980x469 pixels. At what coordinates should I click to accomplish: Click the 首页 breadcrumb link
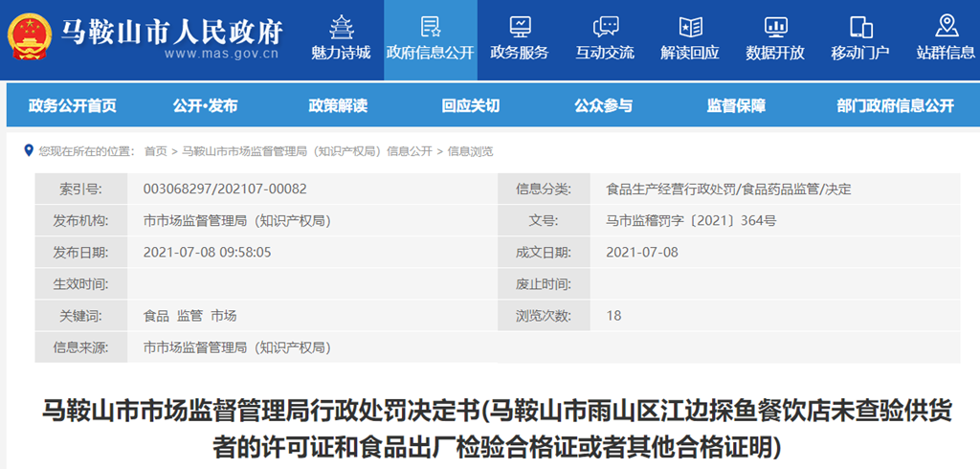[155, 151]
